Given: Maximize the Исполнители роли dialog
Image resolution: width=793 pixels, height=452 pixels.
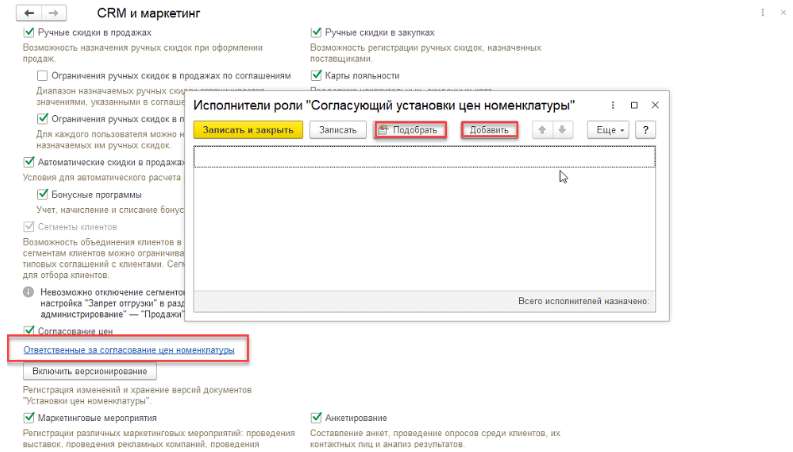Looking at the screenshot, I should coord(634,105).
